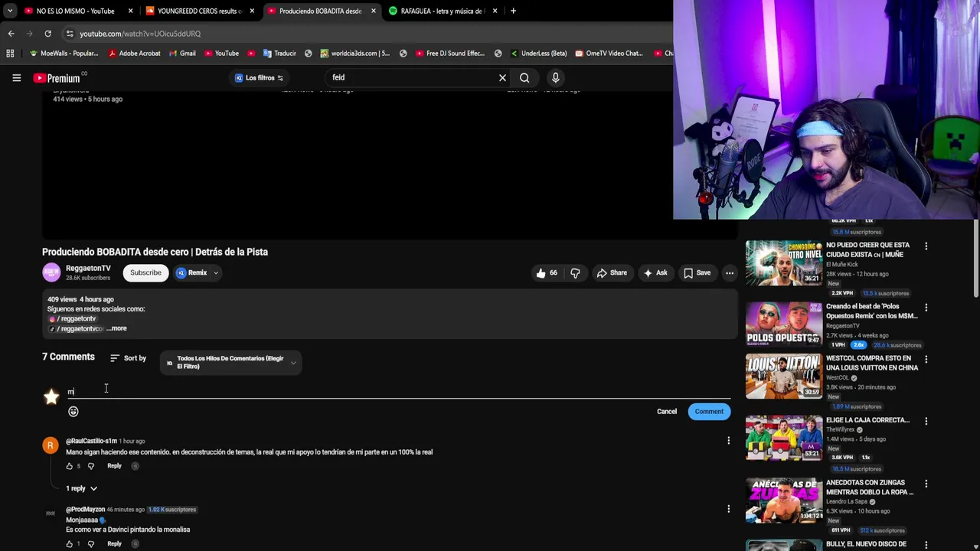The height and width of the screenshot is (551, 980).
Task: Open @ProdMayzon profile link
Action: click(85, 510)
